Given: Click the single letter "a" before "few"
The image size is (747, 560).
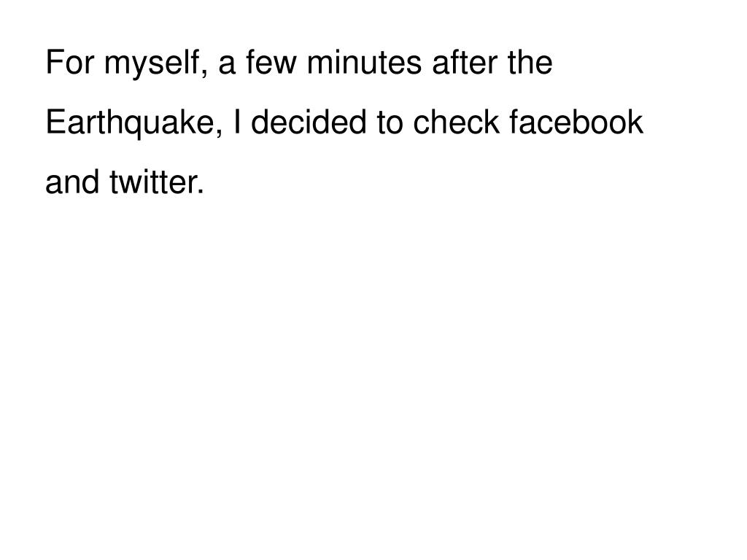Looking at the screenshot, I should (x=227, y=65).
